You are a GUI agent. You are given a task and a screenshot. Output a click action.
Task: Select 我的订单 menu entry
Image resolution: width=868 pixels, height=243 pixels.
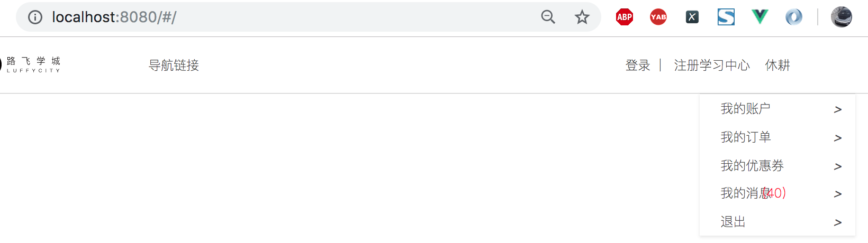[777, 137]
